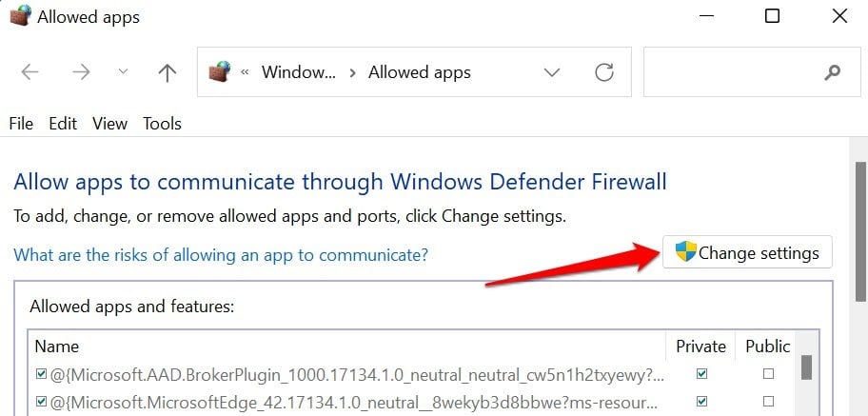Click the Refresh button in address bar
Viewport: 868px width, 416px height.
(x=603, y=72)
